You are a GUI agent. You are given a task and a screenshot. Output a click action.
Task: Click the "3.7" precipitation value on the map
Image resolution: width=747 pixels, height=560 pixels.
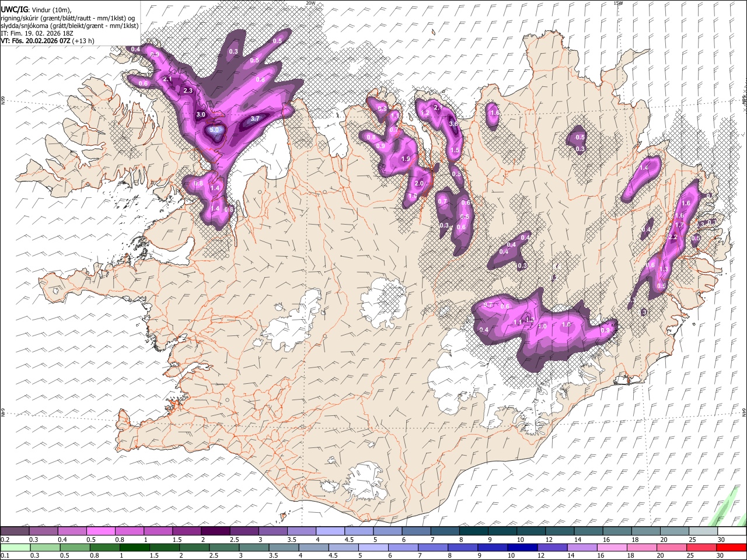255,118
